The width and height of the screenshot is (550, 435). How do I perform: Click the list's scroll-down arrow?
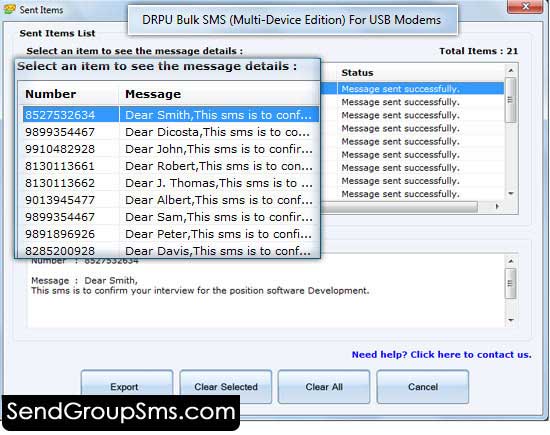511,194
